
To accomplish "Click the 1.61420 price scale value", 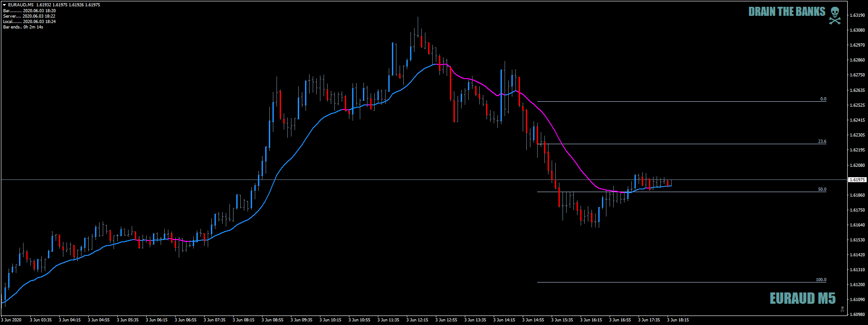I will 858,255.
